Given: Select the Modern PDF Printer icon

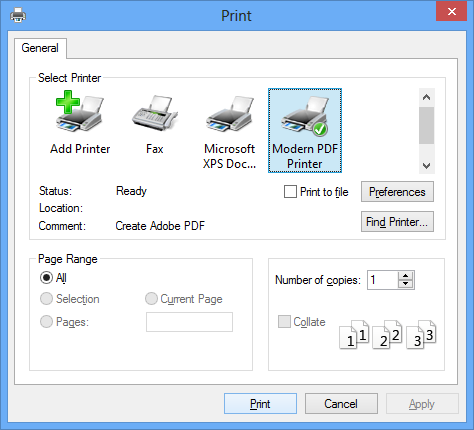Looking at the screenshot, I should pos(305,130).
